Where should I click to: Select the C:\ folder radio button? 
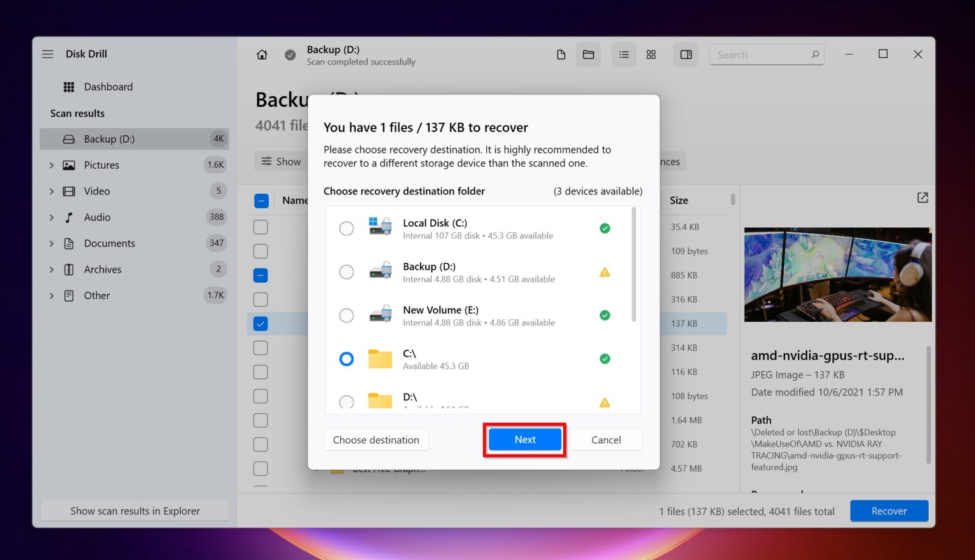point(346,359)
